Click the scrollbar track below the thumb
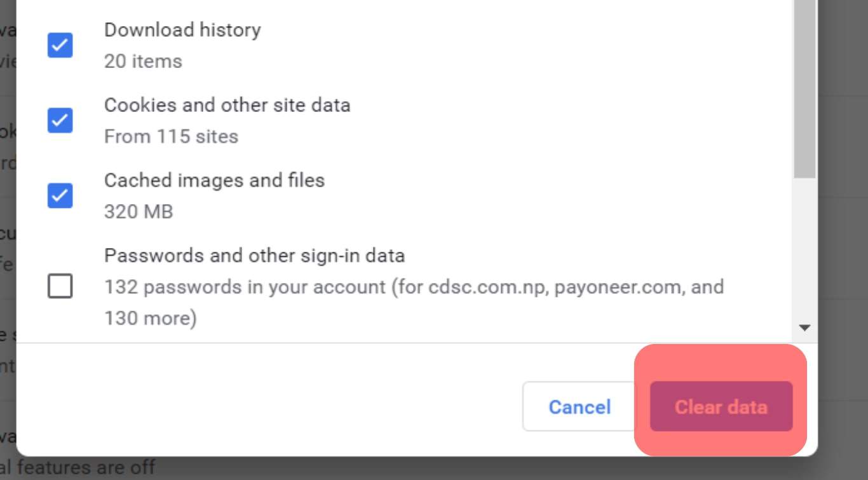Viewport: 868px width, 480px height. tap(804, 254)
